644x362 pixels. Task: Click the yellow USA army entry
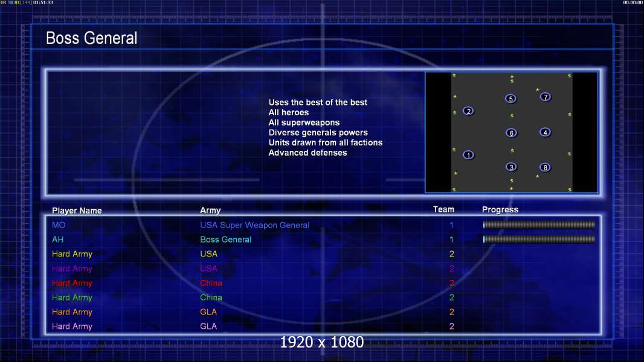pos(208,254)
